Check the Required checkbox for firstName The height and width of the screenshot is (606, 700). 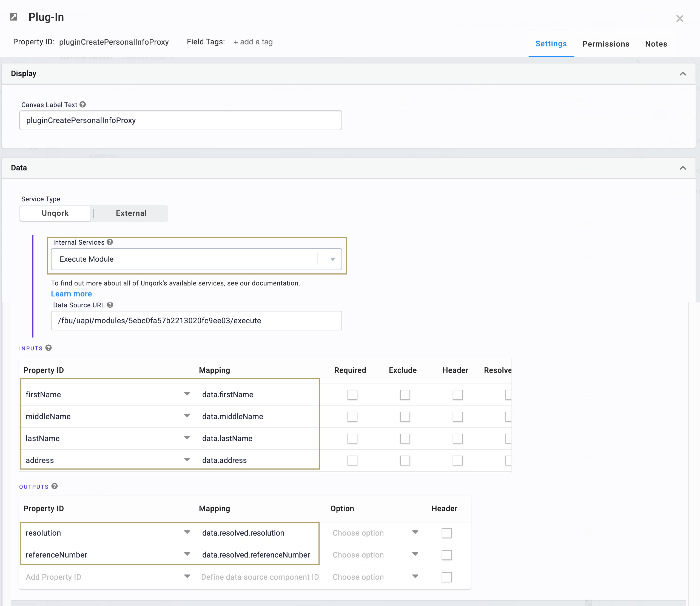352,394
